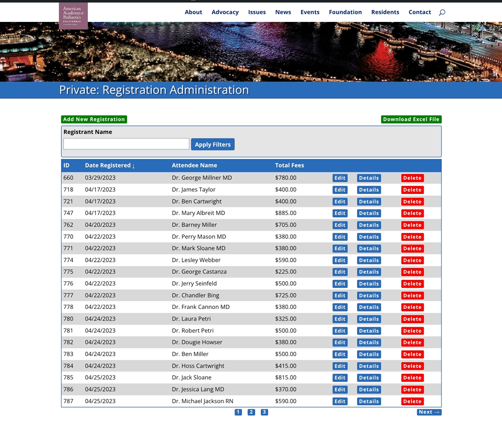This screenshot has width=502, height=448.
Task: Open details for Dr. George Millner MD
Action: tap(369, 178)
